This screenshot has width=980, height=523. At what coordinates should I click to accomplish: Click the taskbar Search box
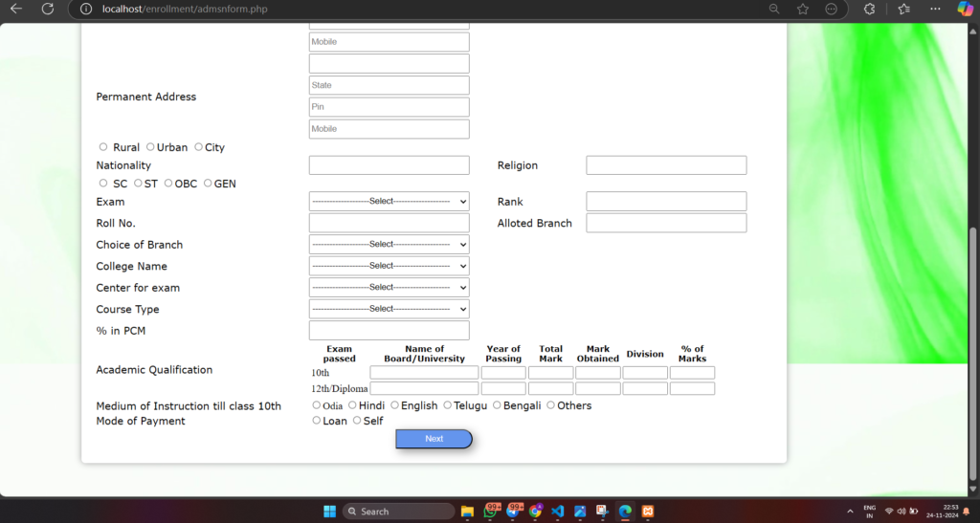(x=398, y=512)
